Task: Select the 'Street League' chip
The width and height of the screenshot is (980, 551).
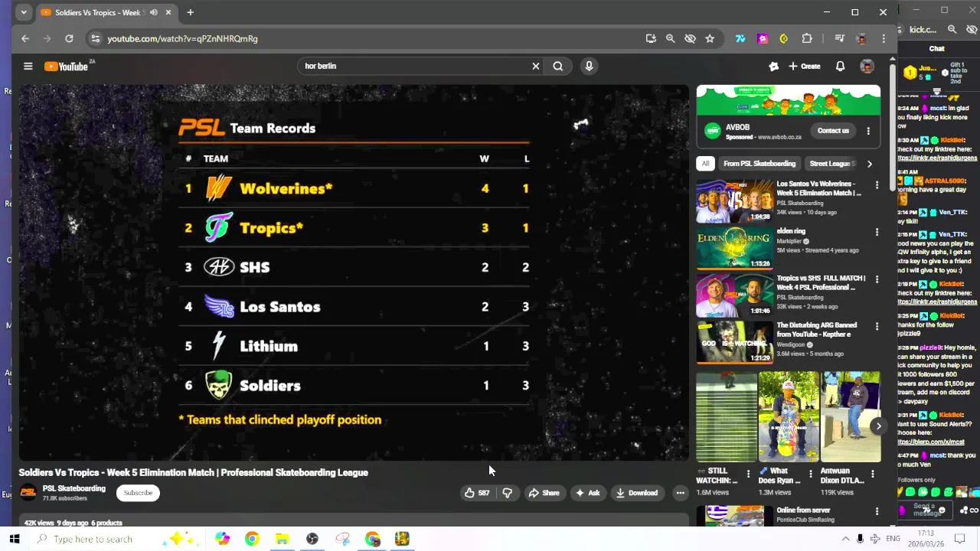Action: coord(831,164)
